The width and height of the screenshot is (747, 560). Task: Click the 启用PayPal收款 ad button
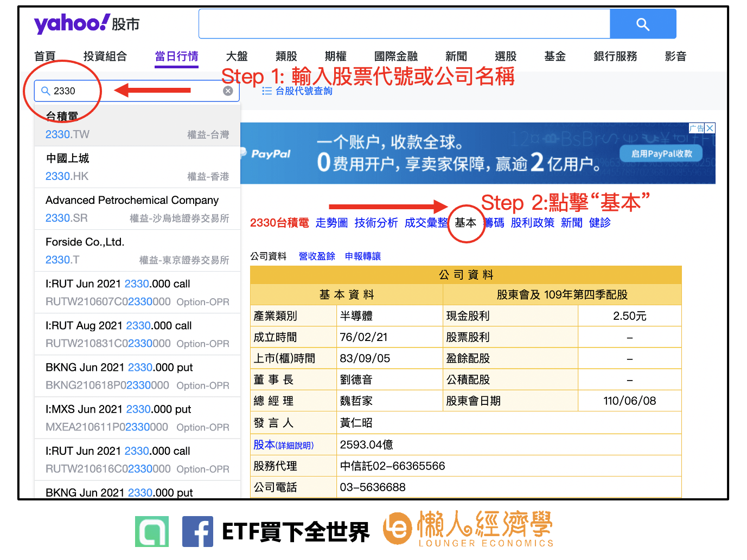[x=662, y=153]
